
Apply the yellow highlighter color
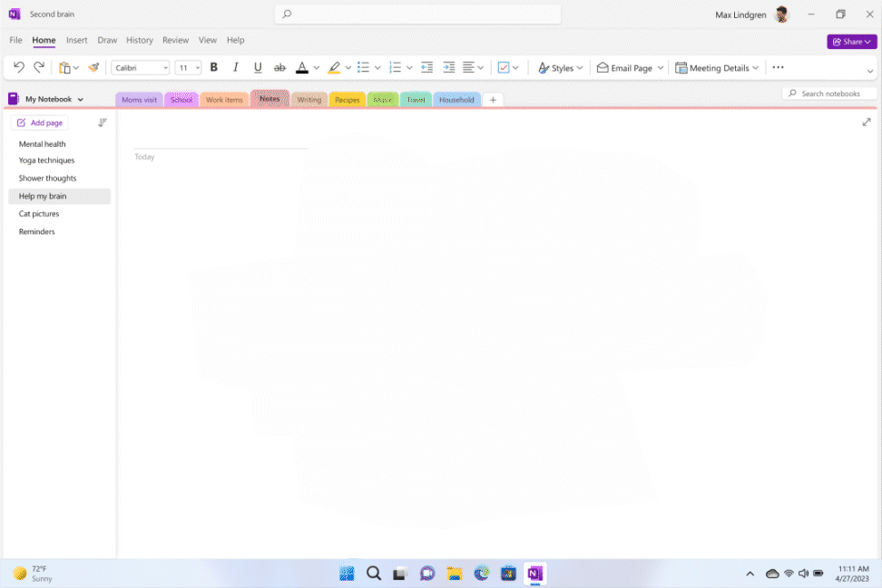[x=334, y=67]
